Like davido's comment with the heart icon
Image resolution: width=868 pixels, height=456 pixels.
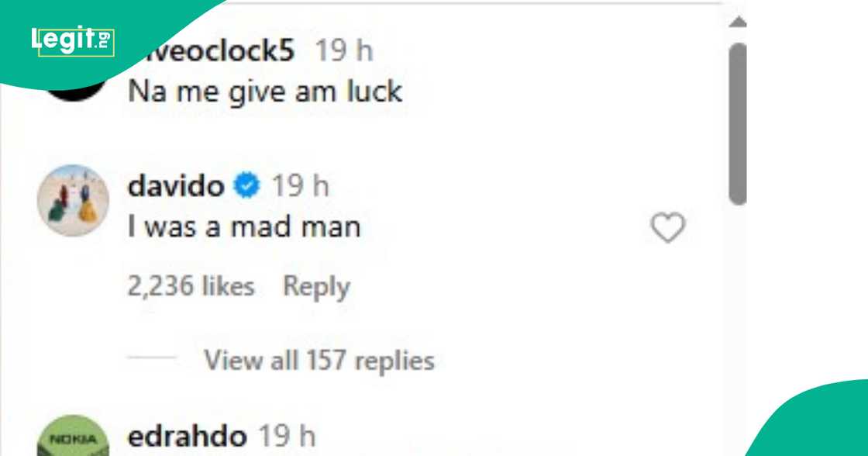click(x=667, y=227)
